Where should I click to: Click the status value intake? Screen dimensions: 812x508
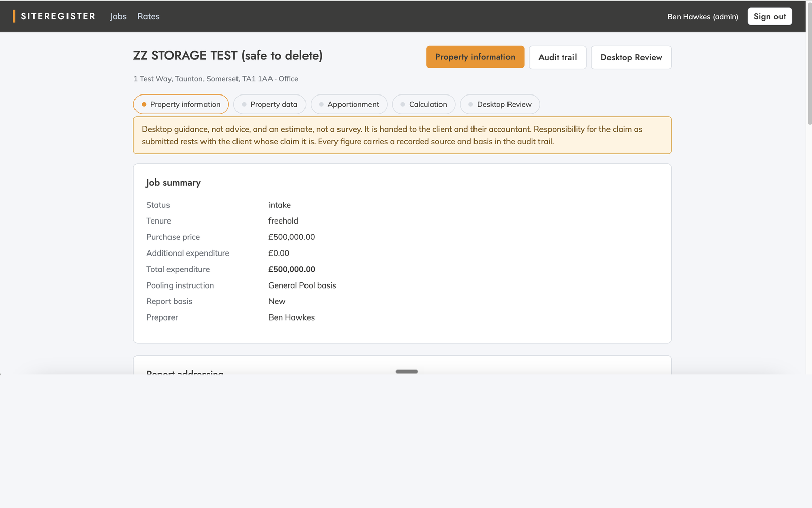(280, 205)
